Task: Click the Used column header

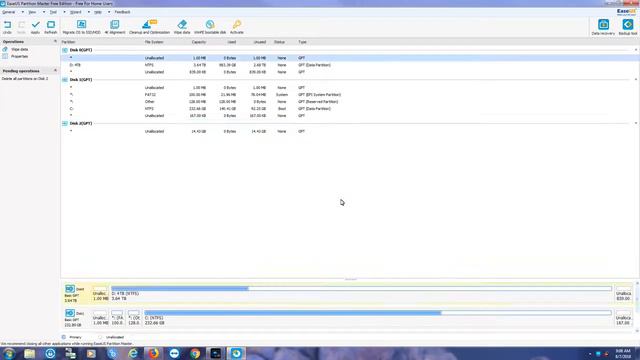Action: [231, 42]
